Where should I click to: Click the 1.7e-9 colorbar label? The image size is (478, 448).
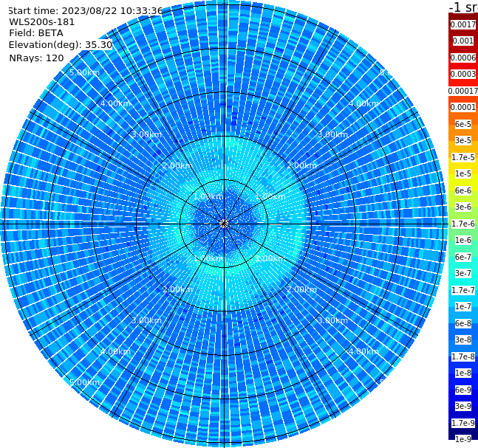click(463, 423)
